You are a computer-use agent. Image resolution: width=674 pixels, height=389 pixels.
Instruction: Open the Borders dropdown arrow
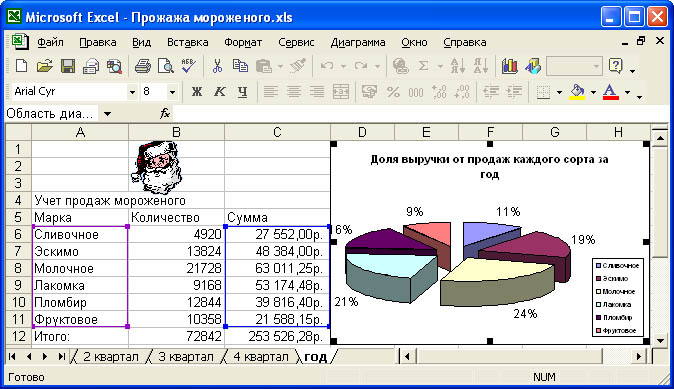tap(559, 92)
